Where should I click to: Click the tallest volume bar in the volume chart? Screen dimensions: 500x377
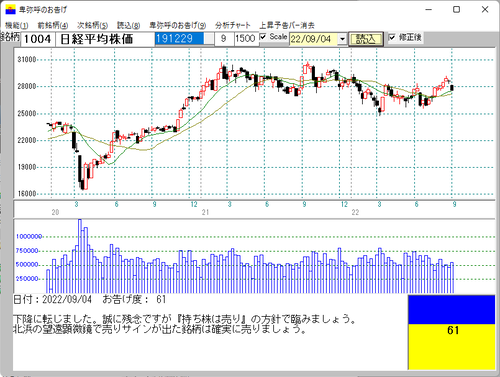tap(80, 256)
